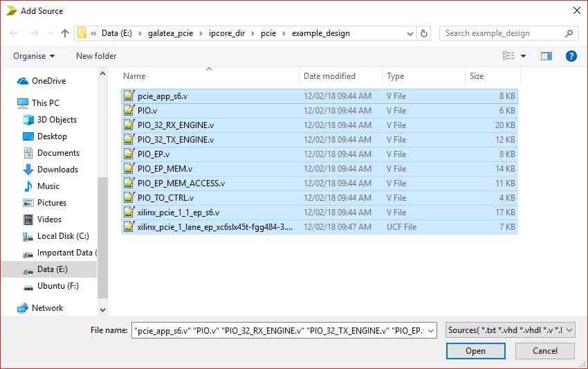588x369 pixels.
Task: Expand the File name combo box list
Action: point(432,331)
